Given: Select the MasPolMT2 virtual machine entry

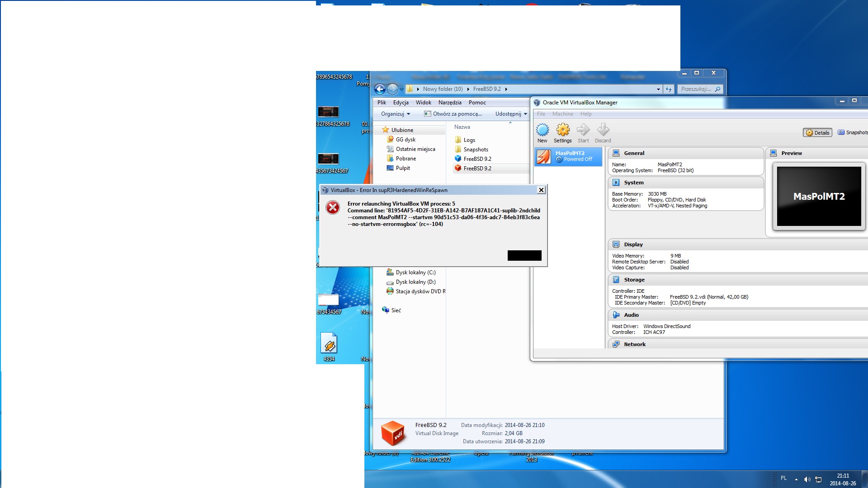Looking at the screenshot, I should (568, 156).
